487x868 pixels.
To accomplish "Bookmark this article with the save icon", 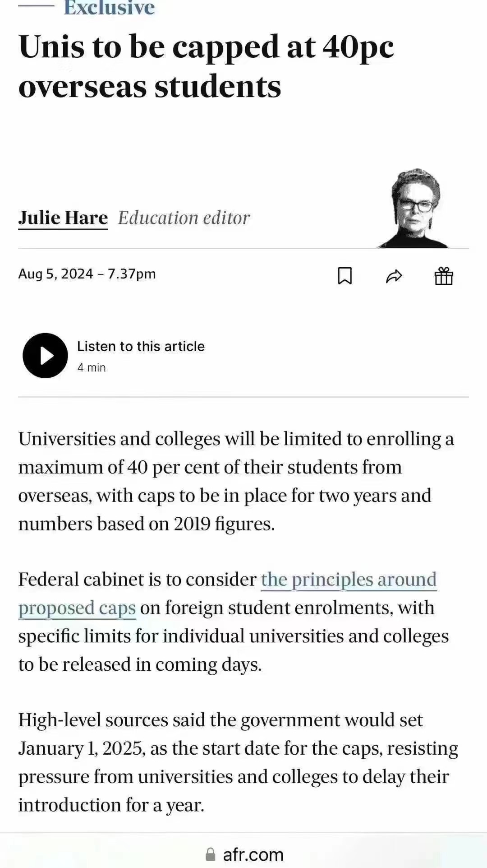I will 345,276.
